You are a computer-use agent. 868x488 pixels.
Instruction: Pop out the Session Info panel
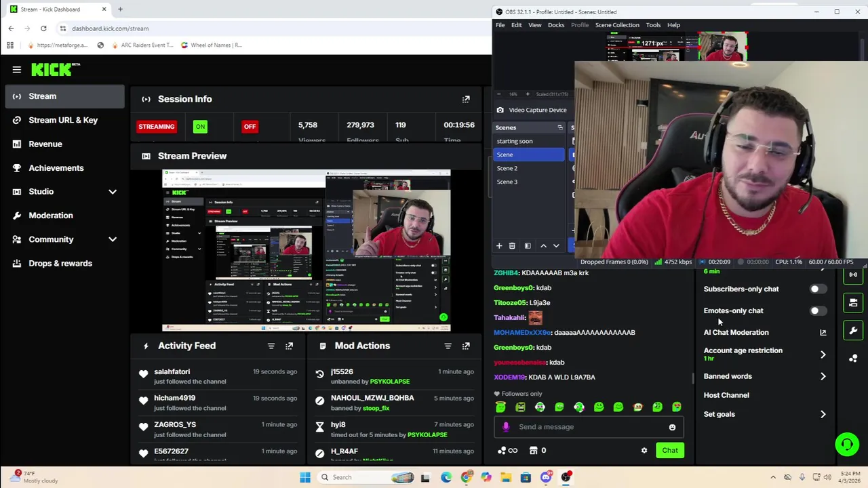coord(466,99)
